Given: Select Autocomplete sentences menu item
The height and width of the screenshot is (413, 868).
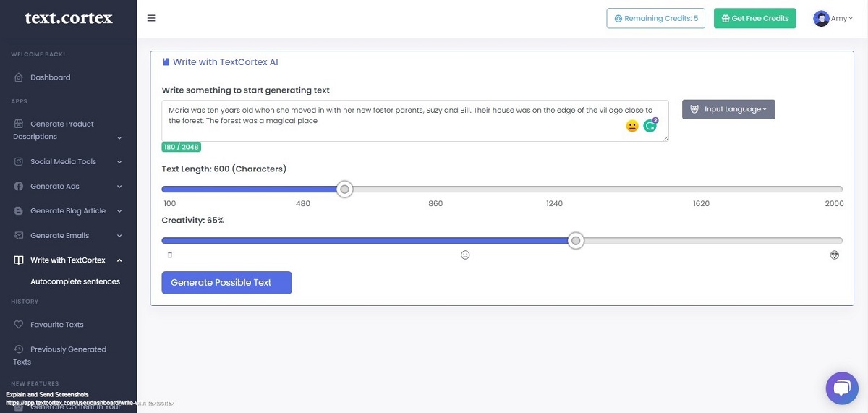Looking at the screenshot, I should 75,281.
